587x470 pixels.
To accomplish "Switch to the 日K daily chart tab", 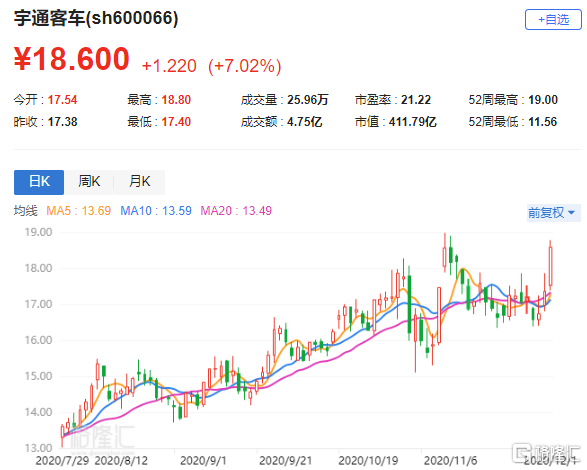I will (39, 182).
